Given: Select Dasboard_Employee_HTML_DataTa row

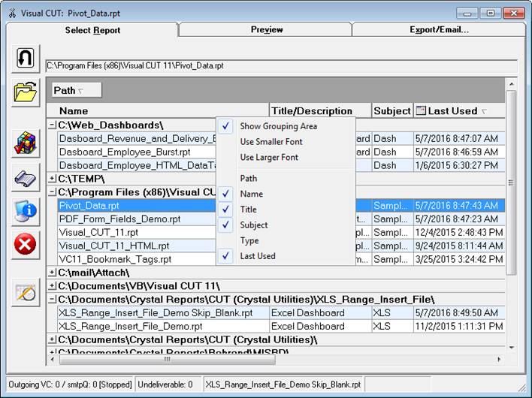Looking at the screenshot, I should pyautogui.click(x=137, y=165).
